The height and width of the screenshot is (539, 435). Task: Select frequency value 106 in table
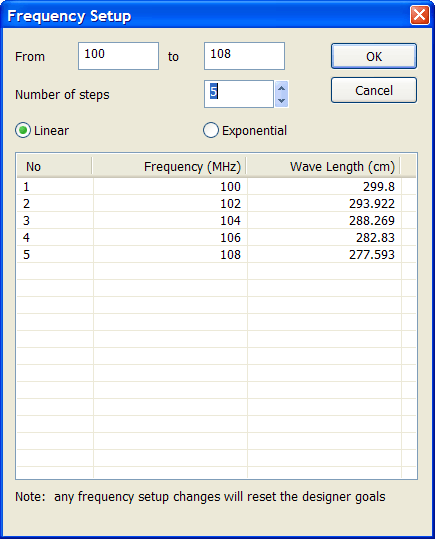point(230,238)
